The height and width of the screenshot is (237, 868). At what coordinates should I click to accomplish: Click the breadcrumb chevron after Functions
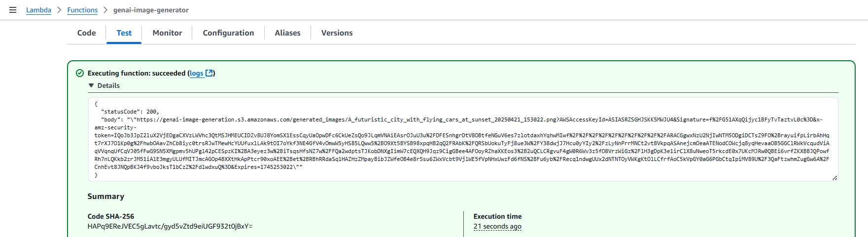[x=105, y=10]
